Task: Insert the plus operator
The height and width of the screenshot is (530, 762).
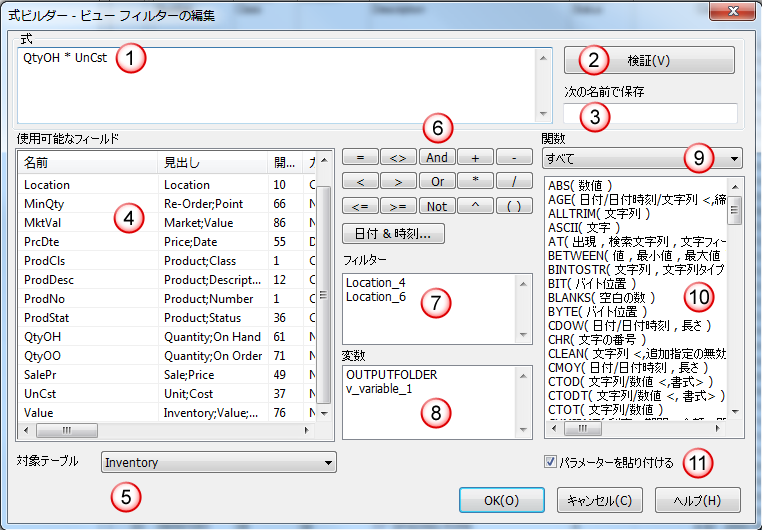Action: click(475, 158)
